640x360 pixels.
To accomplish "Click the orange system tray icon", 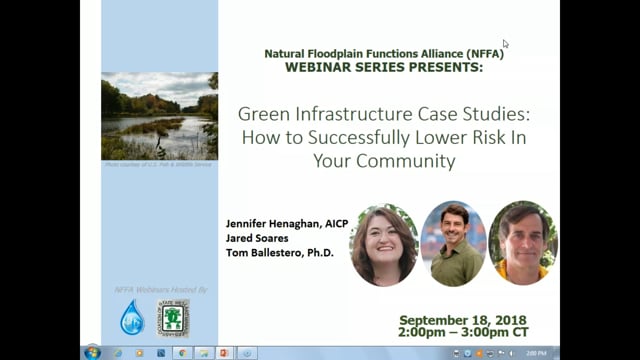I will pos(479,353).
